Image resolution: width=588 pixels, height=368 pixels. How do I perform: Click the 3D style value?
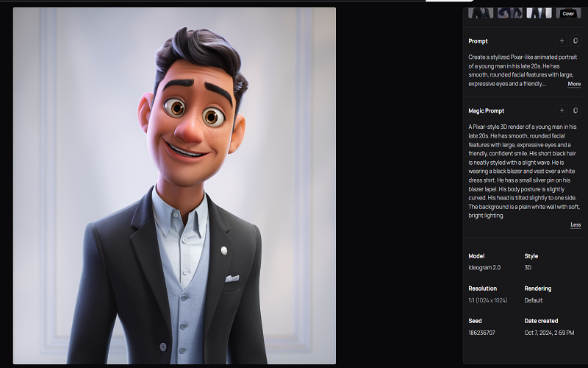pyautogui.click(x=528, y=268)
